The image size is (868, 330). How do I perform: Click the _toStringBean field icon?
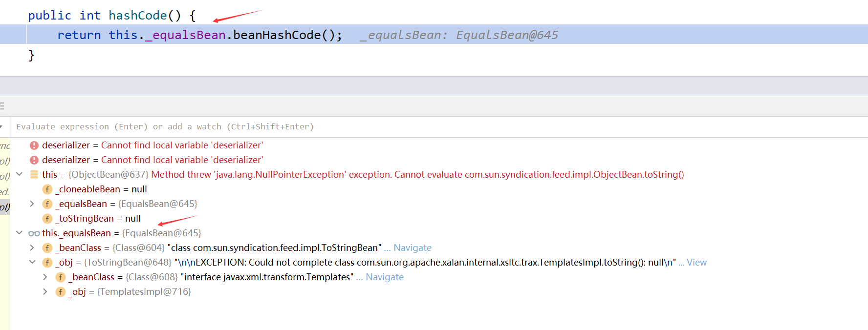click(47, 219)
